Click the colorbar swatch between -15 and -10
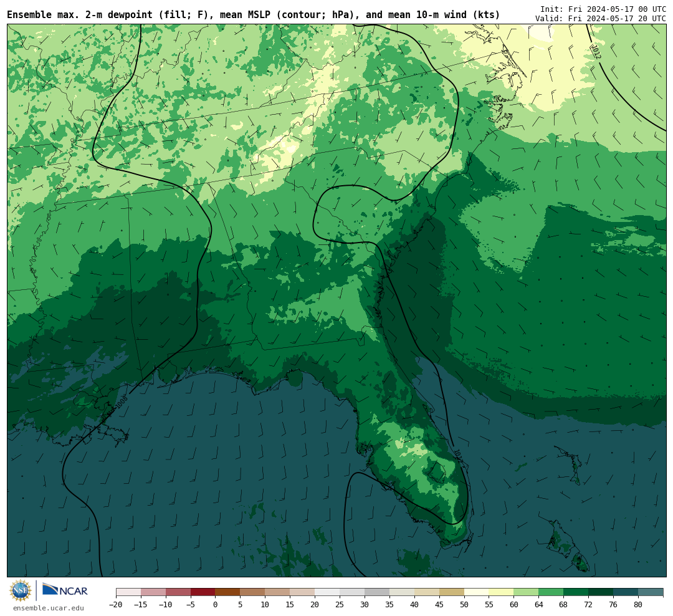The image size is (673, 616). point(153,592)
